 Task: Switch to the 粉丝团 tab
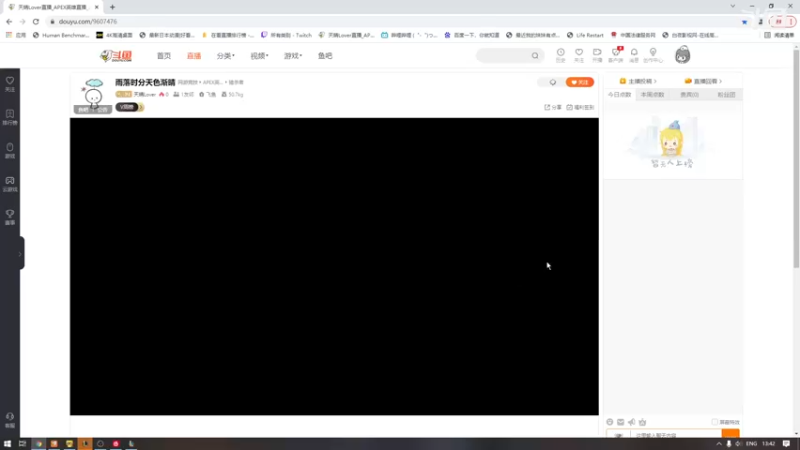coord(726,94)
